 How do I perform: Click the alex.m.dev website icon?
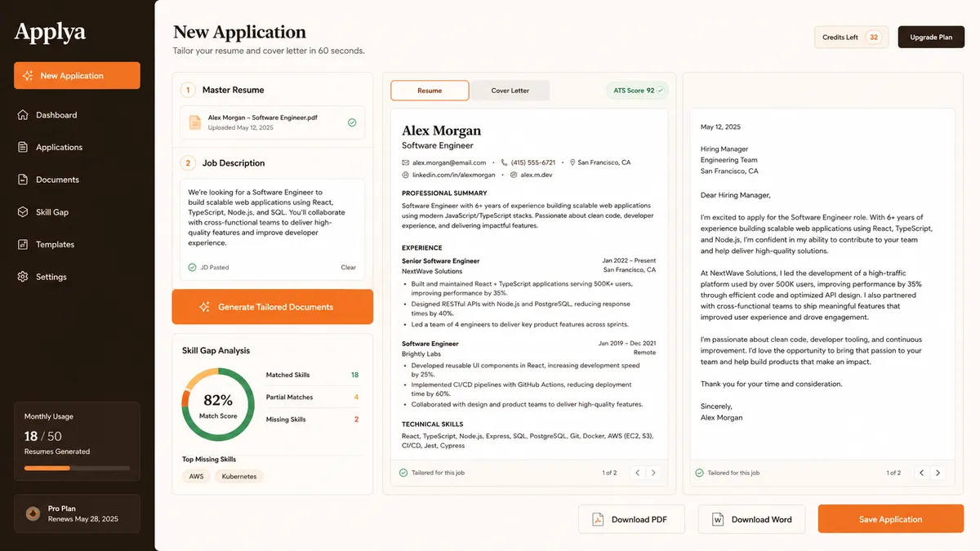coord(514,175)
